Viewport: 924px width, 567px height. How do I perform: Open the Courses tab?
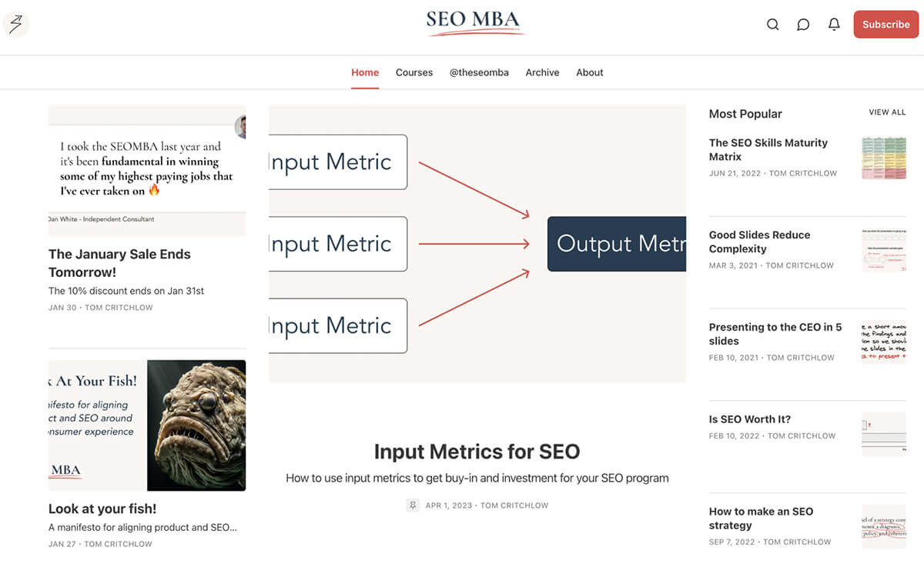pos(414,72)
